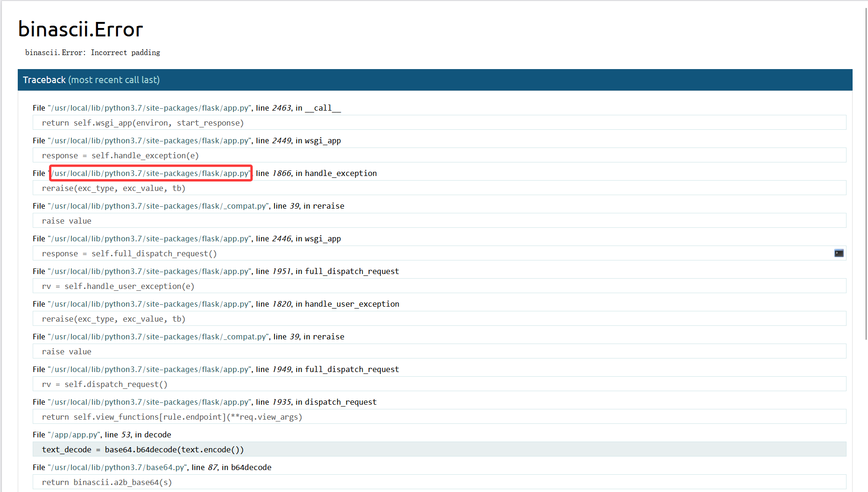Select the line 2449 wsgi_app frame header
868x492 pixels.
(187, 141)
